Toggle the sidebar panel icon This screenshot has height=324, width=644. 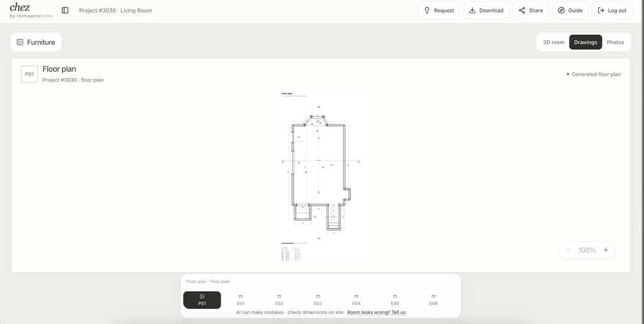[65, 10]
